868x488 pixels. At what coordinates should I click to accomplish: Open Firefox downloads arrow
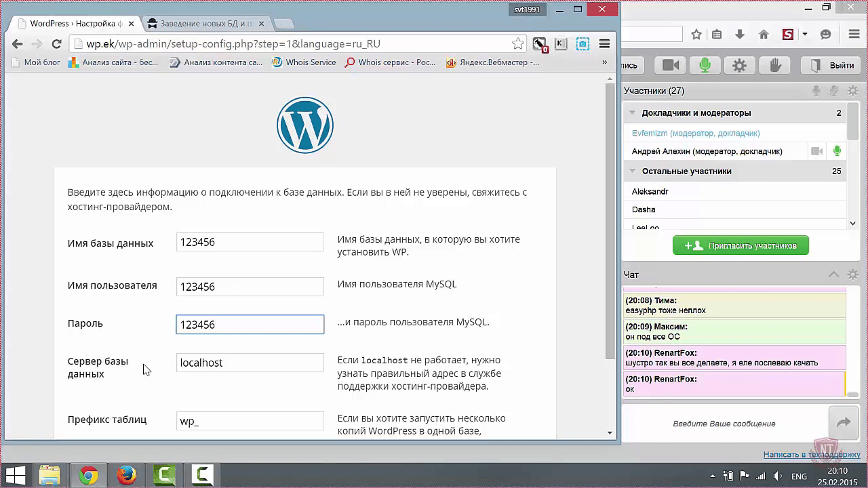click(x=740, y=35)
